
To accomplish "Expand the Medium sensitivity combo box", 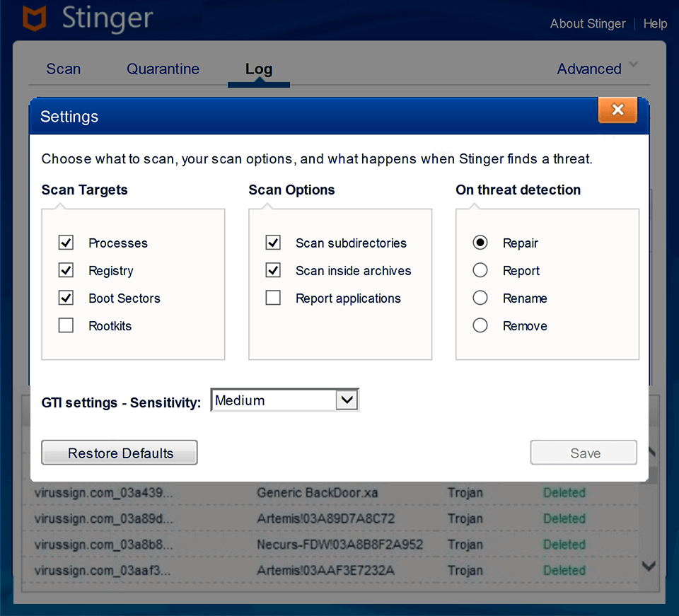I will tap(283, 400).
